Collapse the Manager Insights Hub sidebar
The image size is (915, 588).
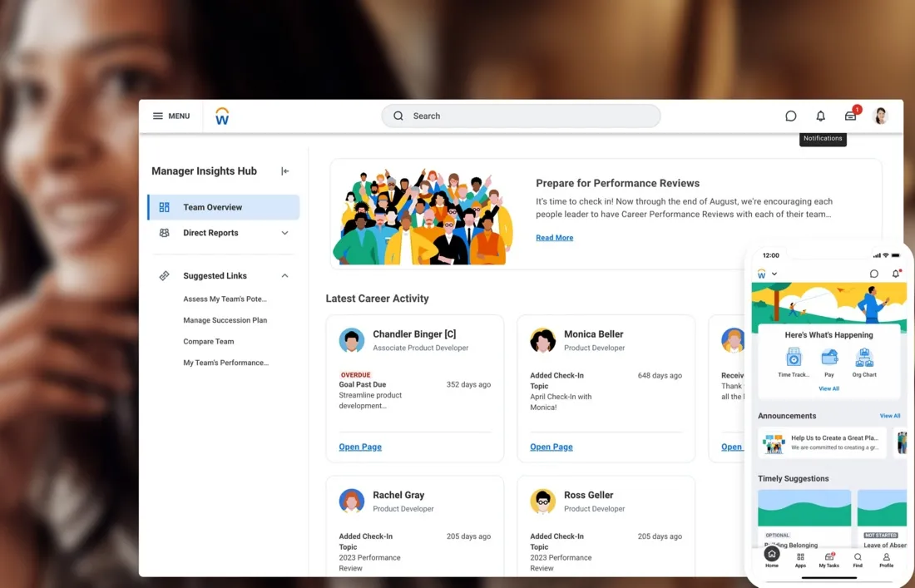[284, 171]
